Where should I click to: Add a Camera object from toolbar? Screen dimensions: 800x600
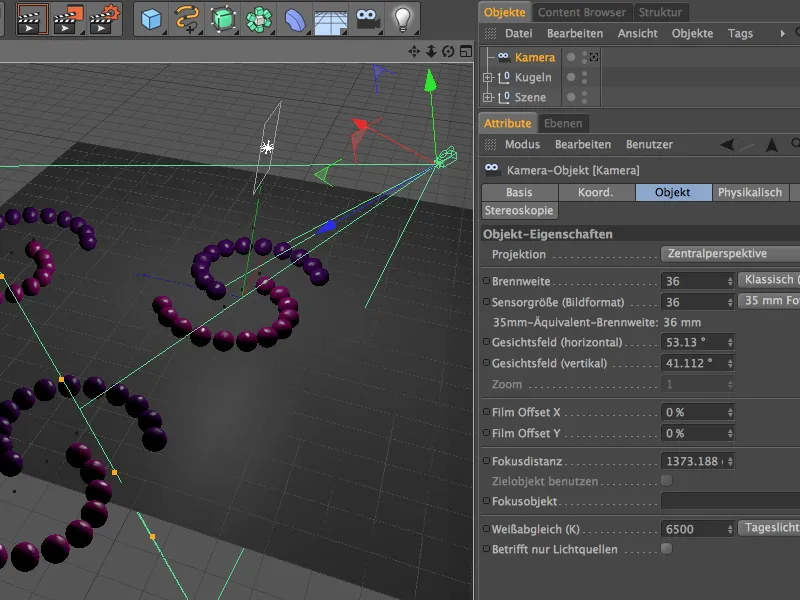click(x=367, y=19)
